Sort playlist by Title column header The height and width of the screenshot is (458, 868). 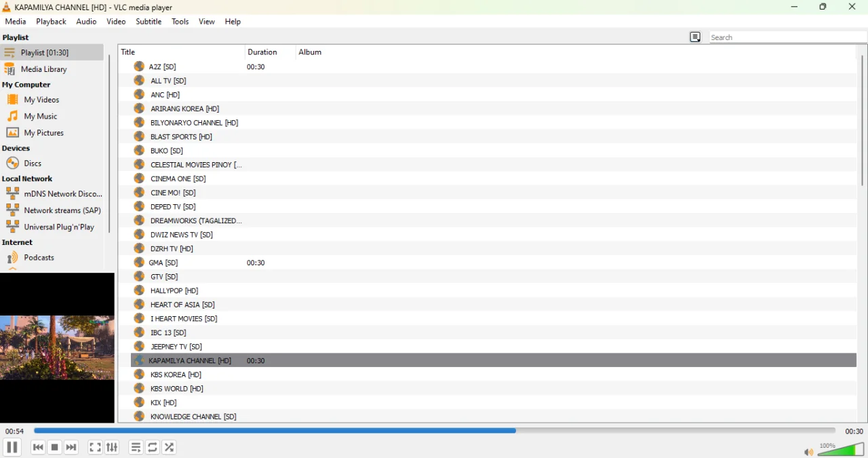181,52
